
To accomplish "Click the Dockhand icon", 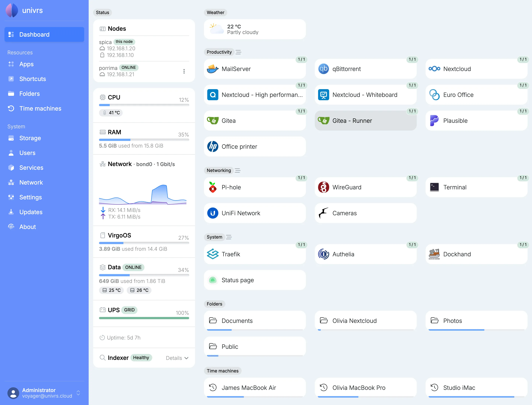I will 434,254.
